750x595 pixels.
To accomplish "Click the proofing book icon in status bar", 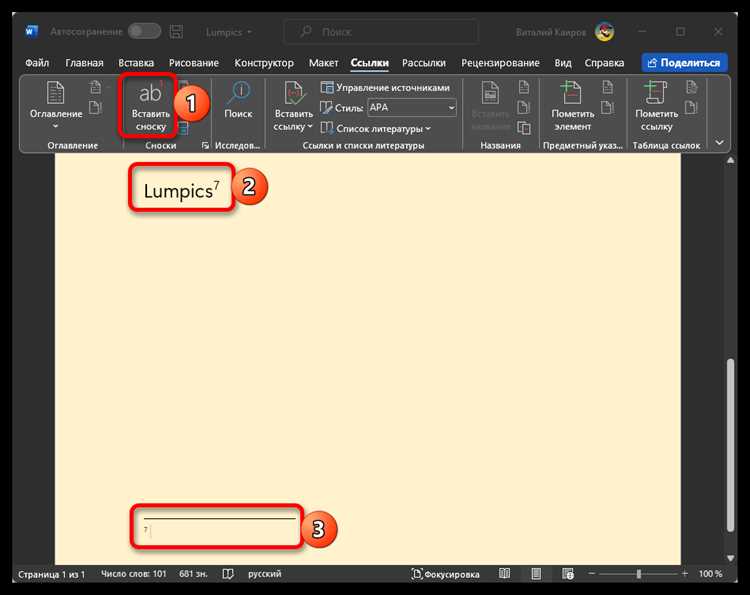I will (228, 573).
